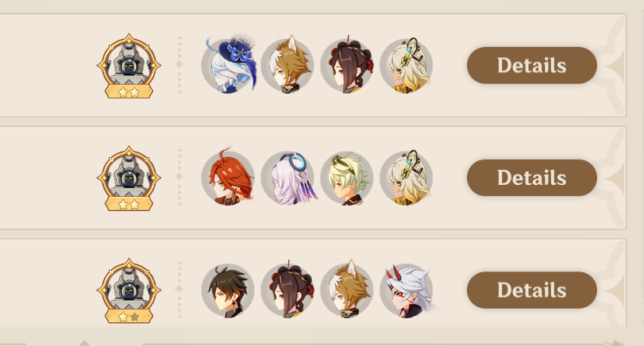
Task: Select Xilonen's avatar in Furina's team
Action: coord(407,65)
